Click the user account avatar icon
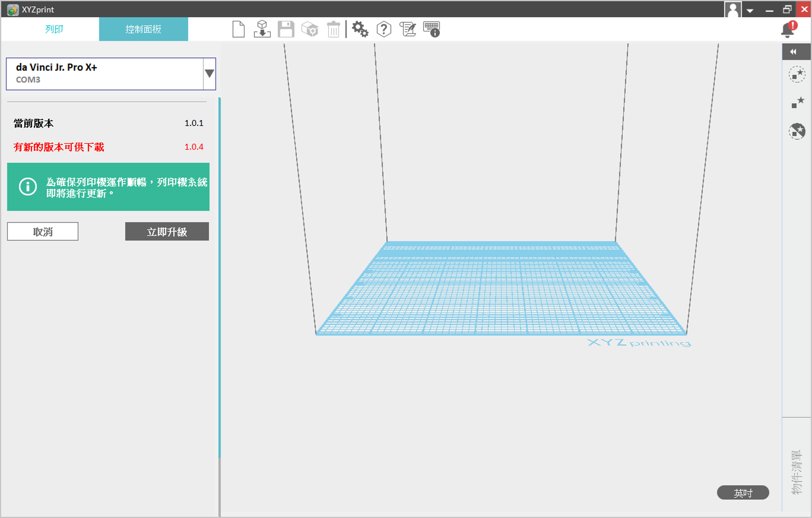This screenshot has height=518, width=812. click(732, 10)
